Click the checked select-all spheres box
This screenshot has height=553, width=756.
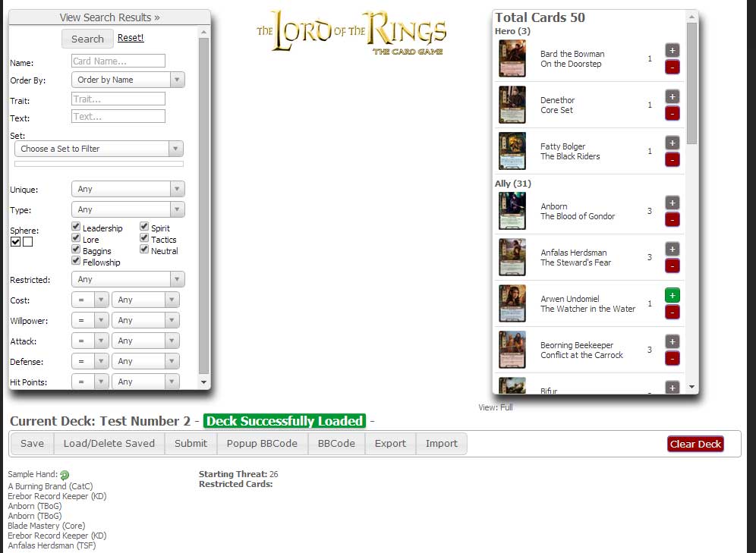[15, 242]
